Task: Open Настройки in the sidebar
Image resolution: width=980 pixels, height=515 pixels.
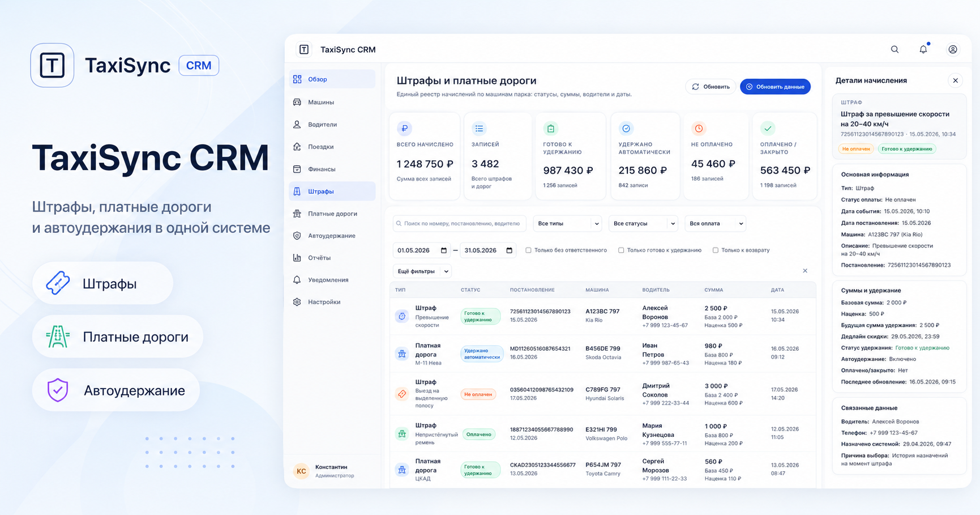Action: (332, 302)
